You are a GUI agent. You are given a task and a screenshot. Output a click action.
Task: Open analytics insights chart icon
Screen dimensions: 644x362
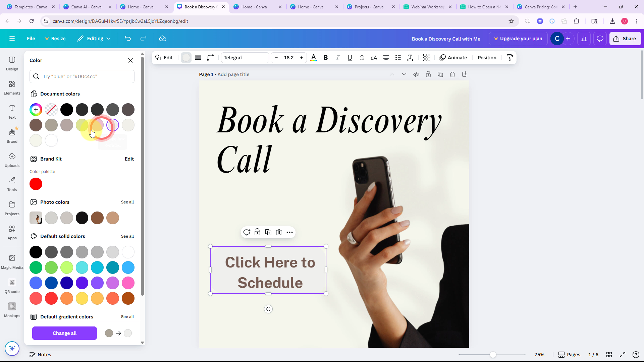tap(584, 39)
